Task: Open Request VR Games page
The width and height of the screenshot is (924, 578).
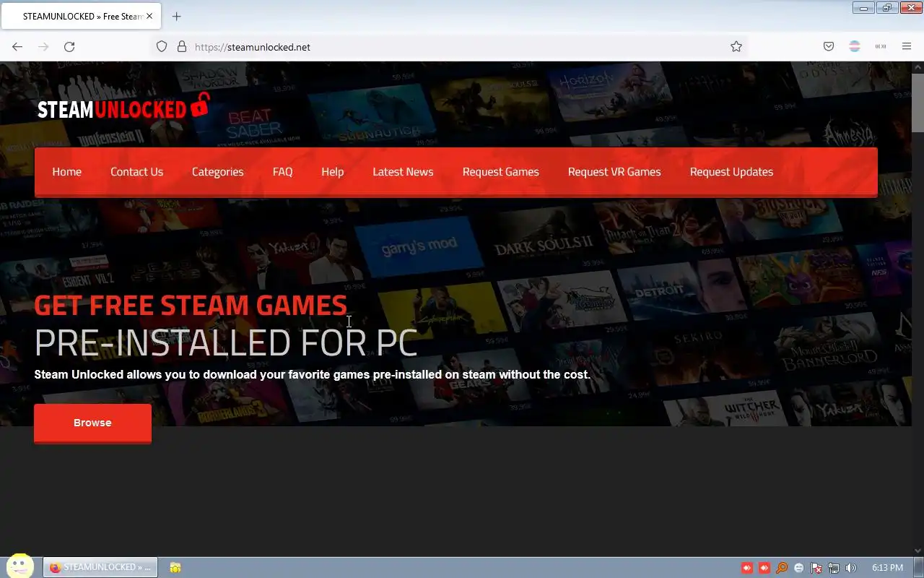Action: [x=614, y=172]
